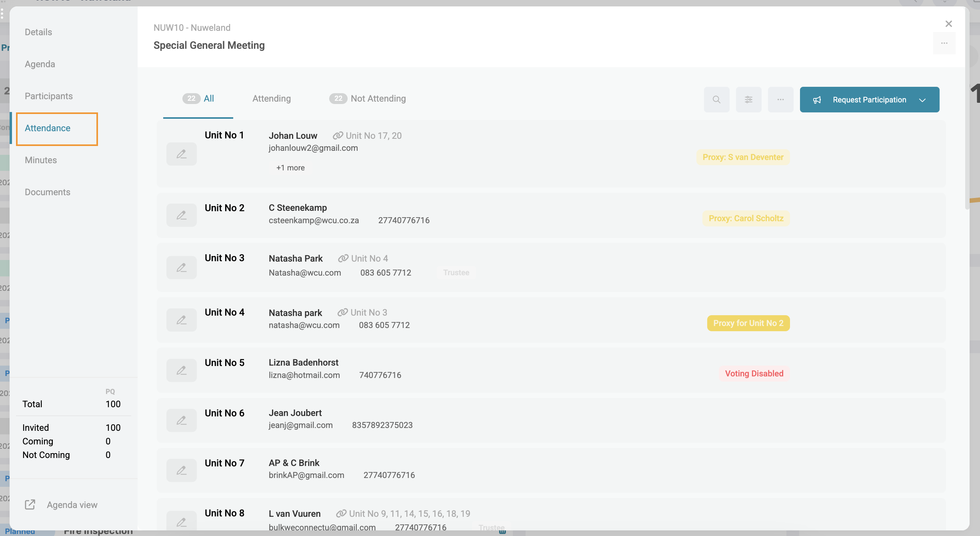Click edit pencil for Unit No 7
The height and width of the screenshot is (536, 980).
coord(182,470)
